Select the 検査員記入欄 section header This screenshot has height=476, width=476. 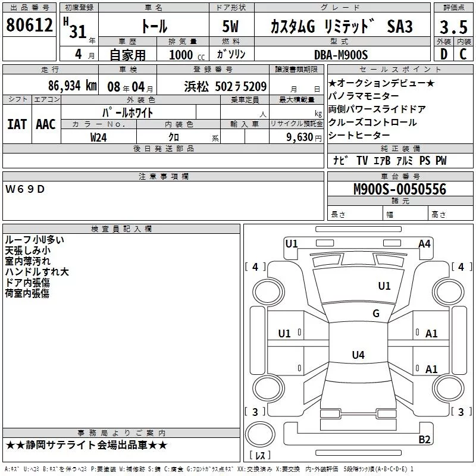click(x=121, y=229)
